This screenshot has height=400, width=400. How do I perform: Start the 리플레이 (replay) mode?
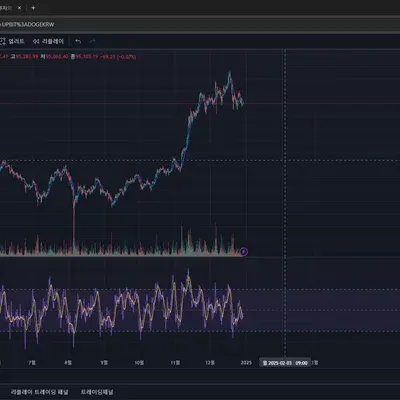tap(48, 41)
